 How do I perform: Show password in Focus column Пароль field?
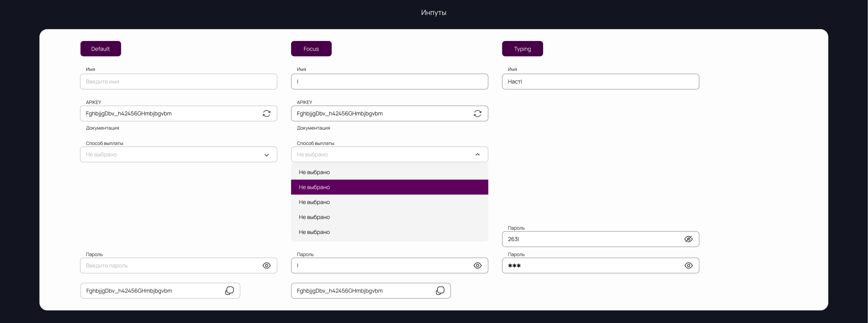click(477, 266)
